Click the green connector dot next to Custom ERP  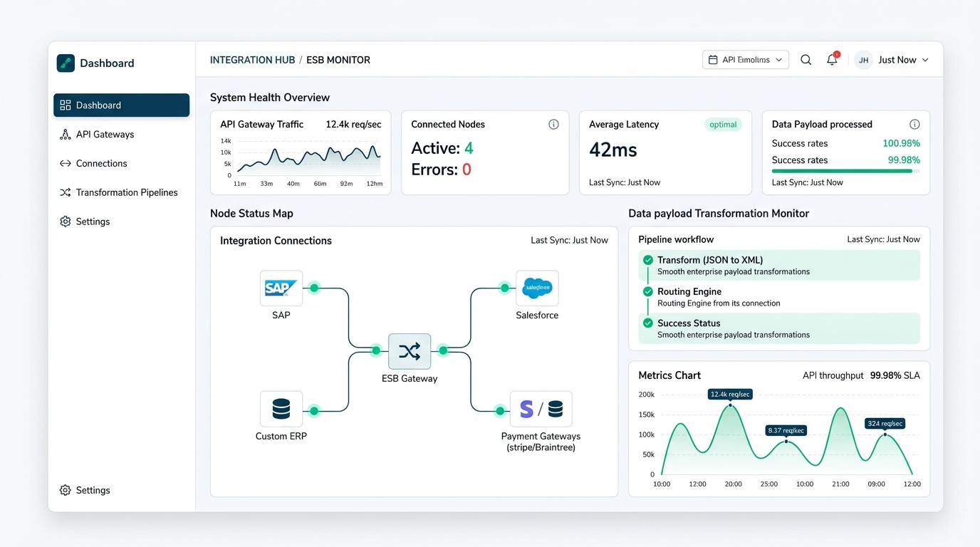coord(314,410)
